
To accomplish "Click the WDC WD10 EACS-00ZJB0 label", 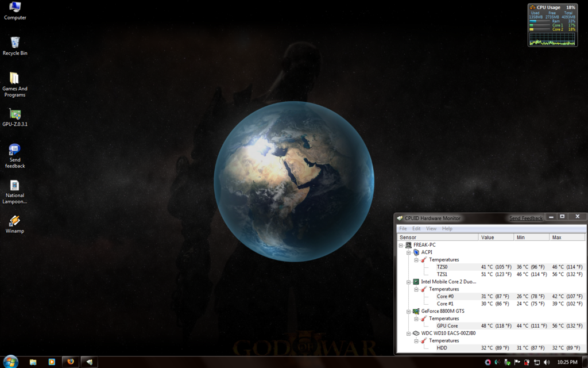I will click(x=448, y=333).
